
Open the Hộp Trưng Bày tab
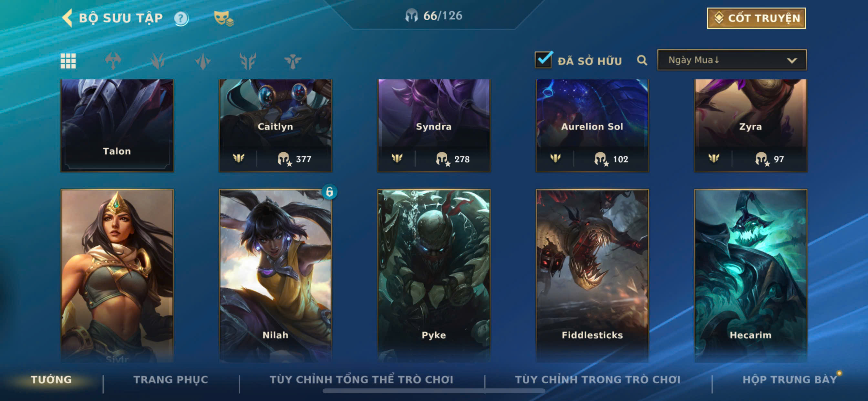(790, 379)
